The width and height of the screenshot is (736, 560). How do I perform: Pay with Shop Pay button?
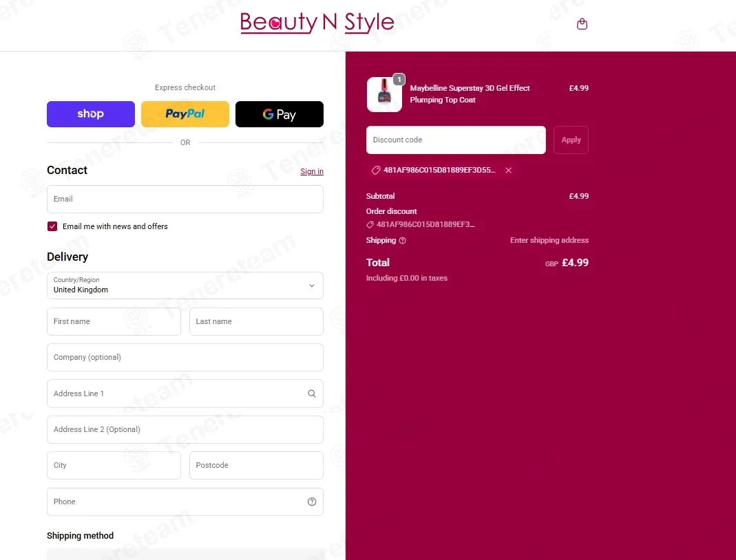[x=91, y=114]
